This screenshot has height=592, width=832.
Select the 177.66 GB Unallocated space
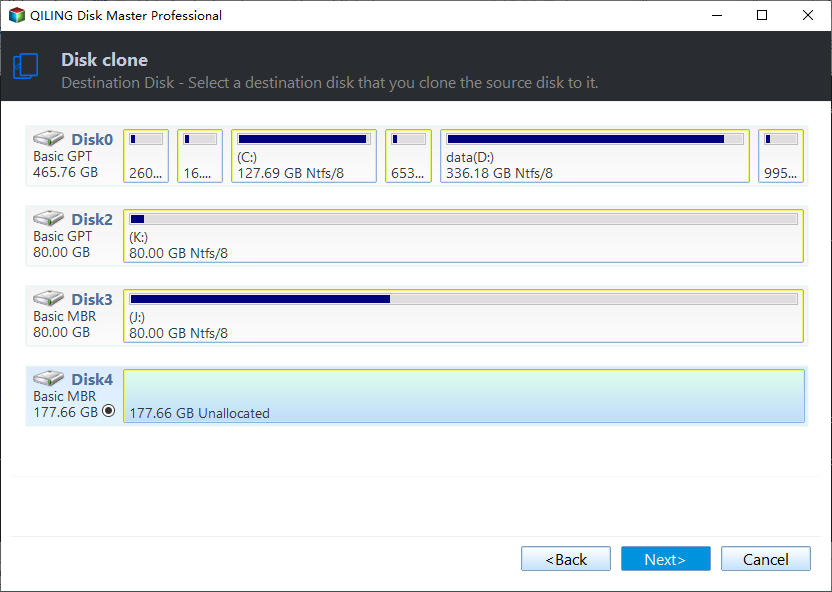(x=463, y=396)
